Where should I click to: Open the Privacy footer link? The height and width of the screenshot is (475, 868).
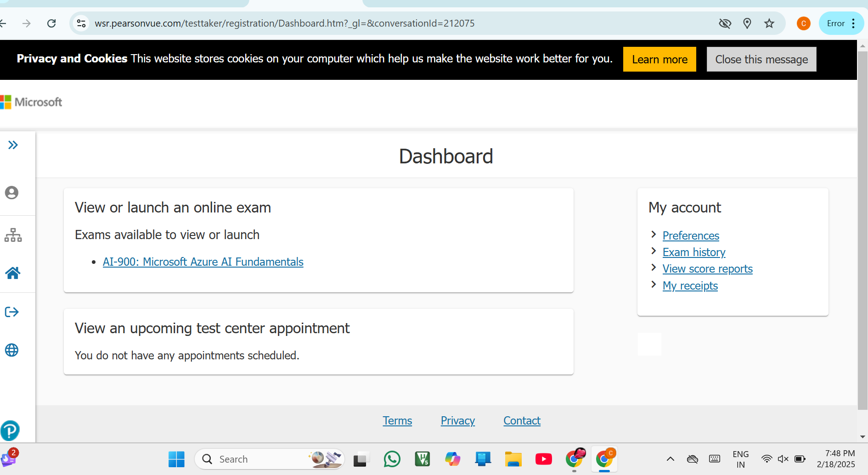pyautogui.click(x=458, y=421)
